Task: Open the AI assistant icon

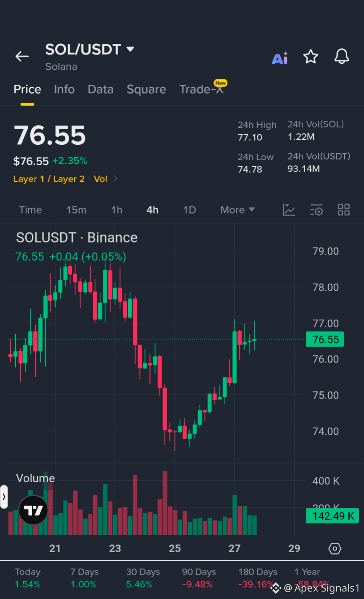Action: pos(280,57)
